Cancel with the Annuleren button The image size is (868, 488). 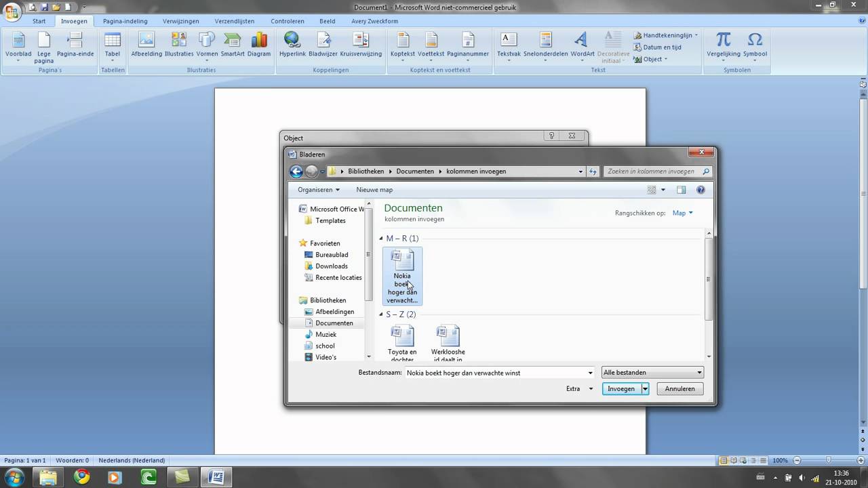pos(679,389)
